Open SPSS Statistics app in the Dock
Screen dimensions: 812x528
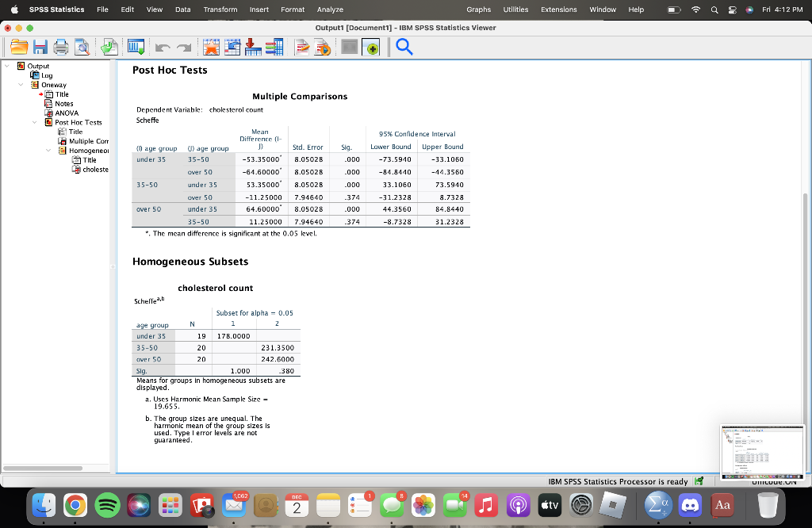pyautogui.click(x=657, y=505)
